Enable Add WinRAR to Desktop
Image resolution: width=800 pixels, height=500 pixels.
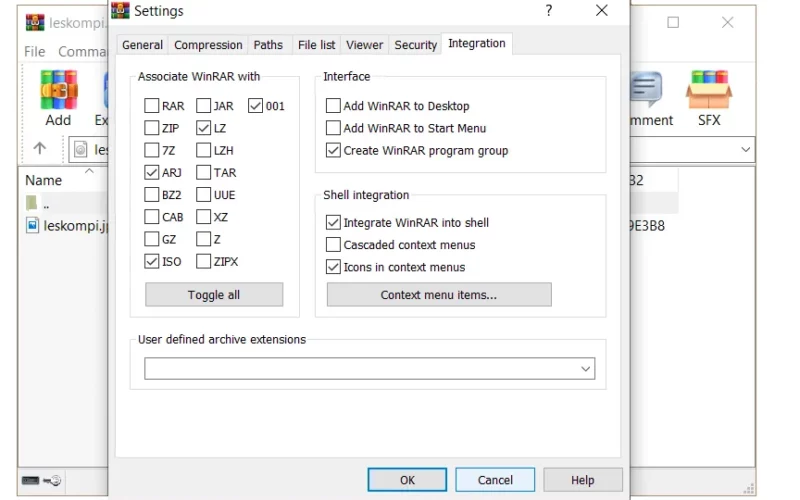coord(333,106)
